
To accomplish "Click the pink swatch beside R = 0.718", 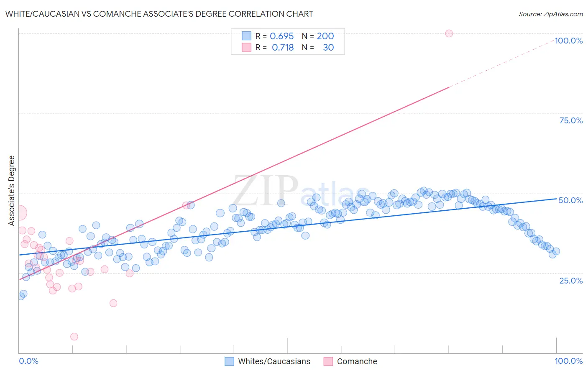I will (247, 47).
